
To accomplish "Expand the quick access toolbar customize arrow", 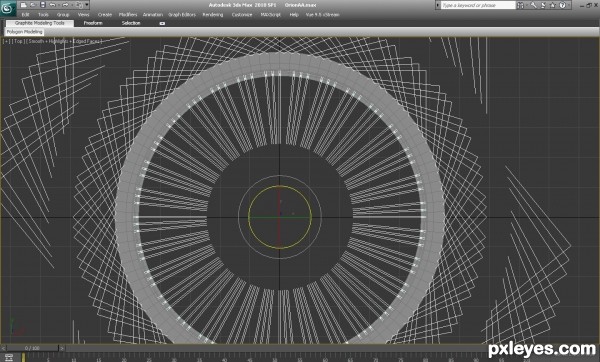I will click(x=87, y=5).
